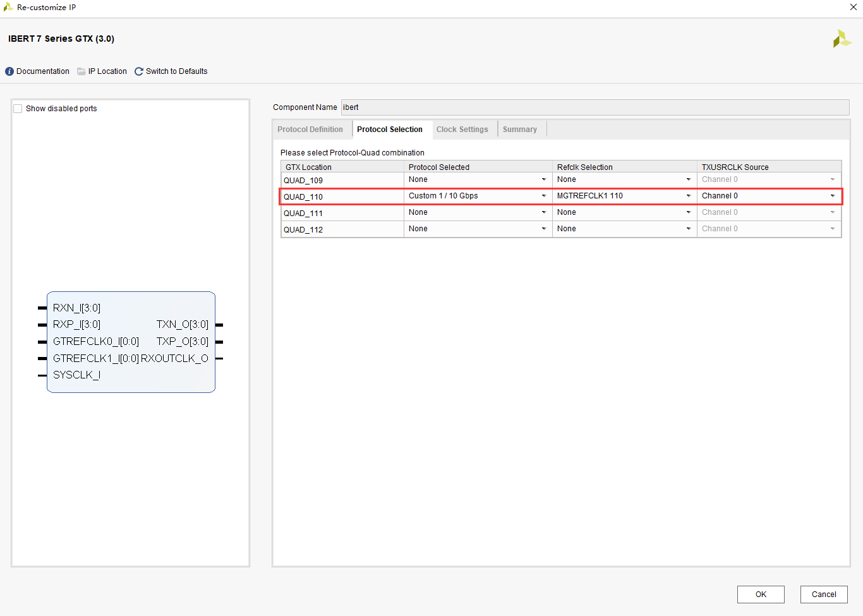Switch to the Clock Settings tab
863x616 pixels.
click(462, 130)
